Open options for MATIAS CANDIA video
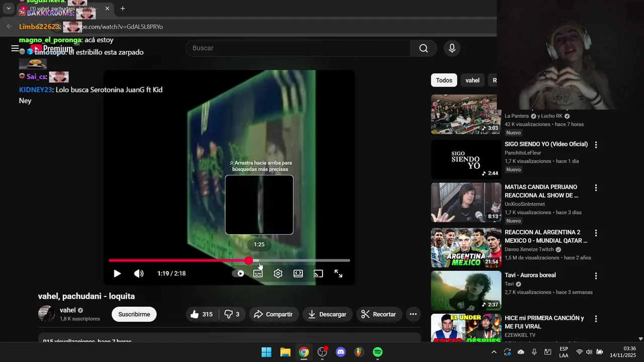Screen dimensions: 644x362 (x=596, y=188)
